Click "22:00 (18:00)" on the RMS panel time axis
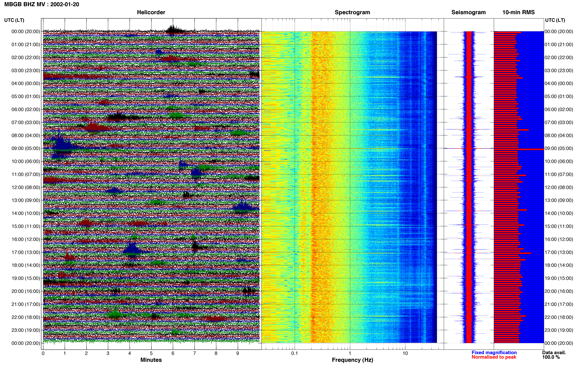This screenshot has height=368, width=588. [559, 317]
